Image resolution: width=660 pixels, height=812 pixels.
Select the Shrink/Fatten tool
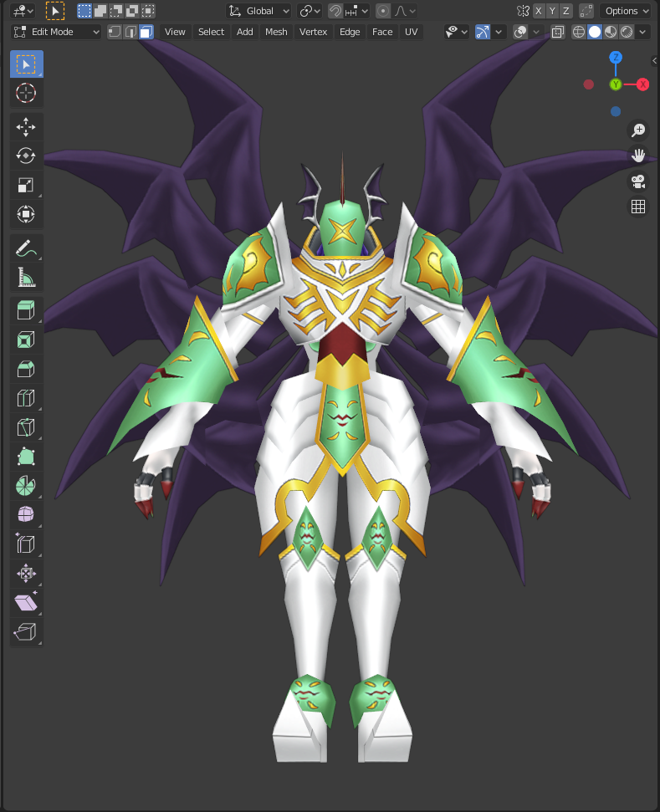(26, 574)
